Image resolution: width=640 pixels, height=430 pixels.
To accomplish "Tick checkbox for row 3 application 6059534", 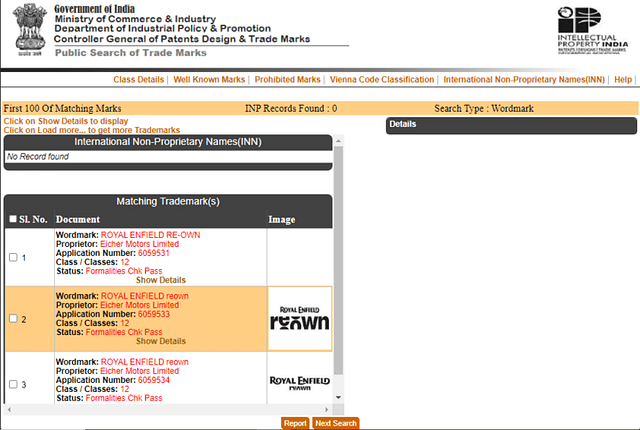I will tap(13, 384).
